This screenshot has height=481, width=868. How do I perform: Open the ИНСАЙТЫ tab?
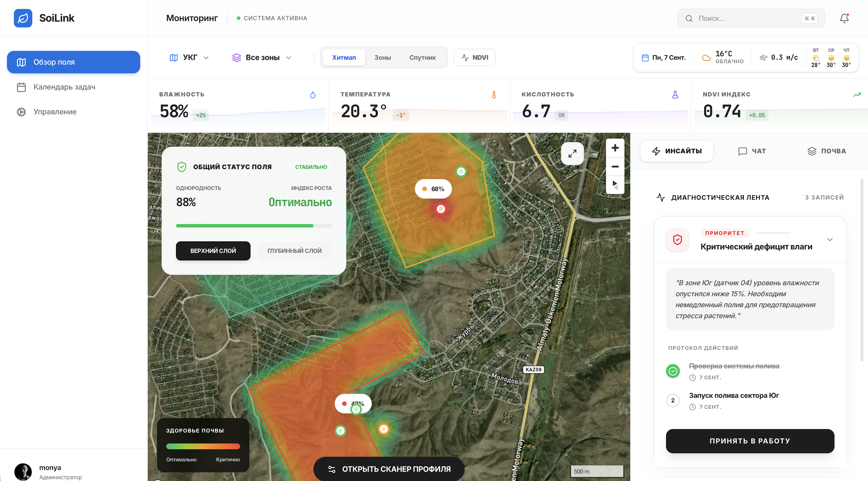pos(677,151)
